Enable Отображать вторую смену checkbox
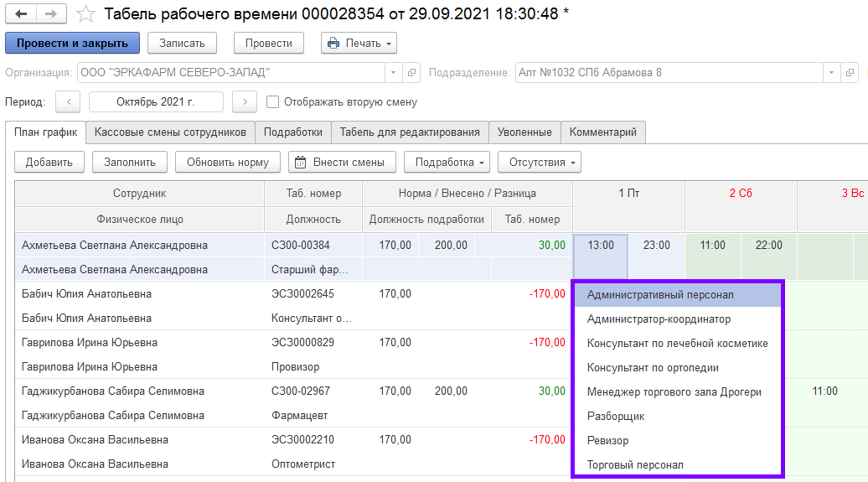Viewport: 868px width, 482px height. (x=272, y=102)
